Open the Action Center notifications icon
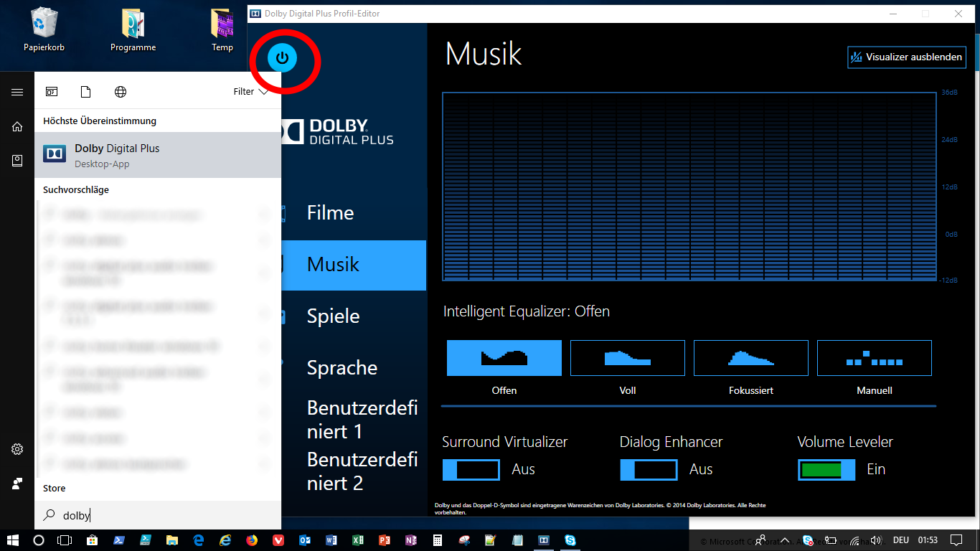Screen dimensions: 980x551 pos(956,540)
